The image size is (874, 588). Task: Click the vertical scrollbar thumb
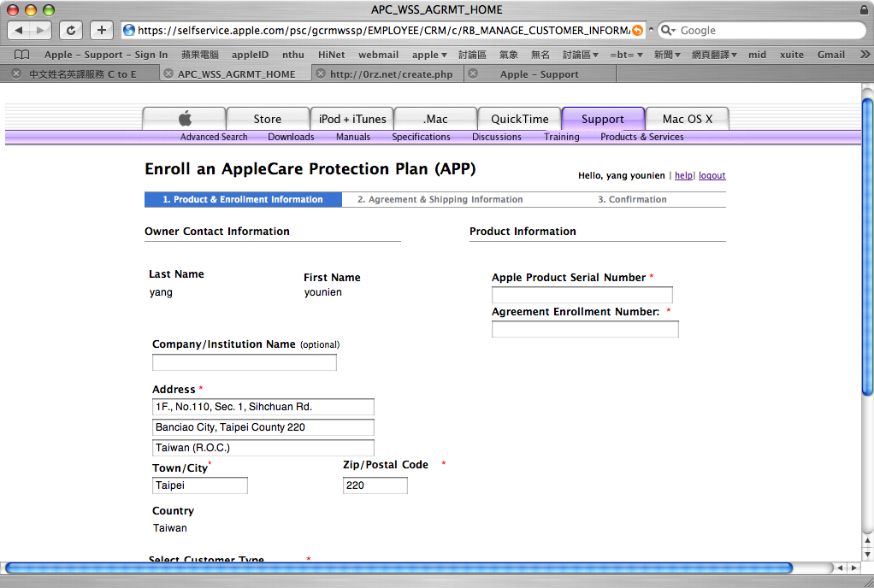tap(867, 247)
